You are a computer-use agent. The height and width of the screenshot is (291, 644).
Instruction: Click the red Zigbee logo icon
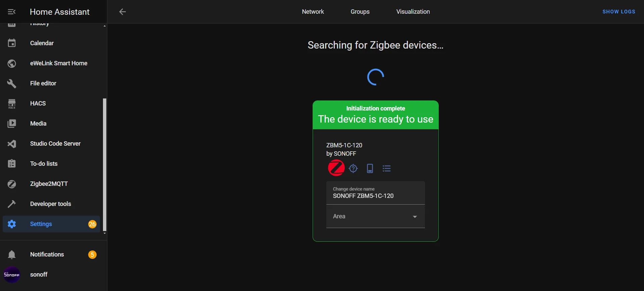point(336,168)
